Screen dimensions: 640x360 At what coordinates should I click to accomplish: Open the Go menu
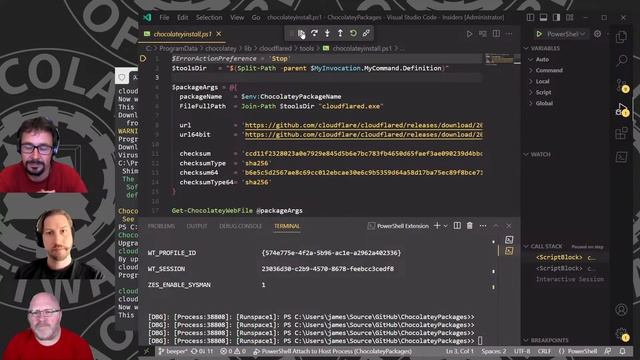[x=256, y=18]
